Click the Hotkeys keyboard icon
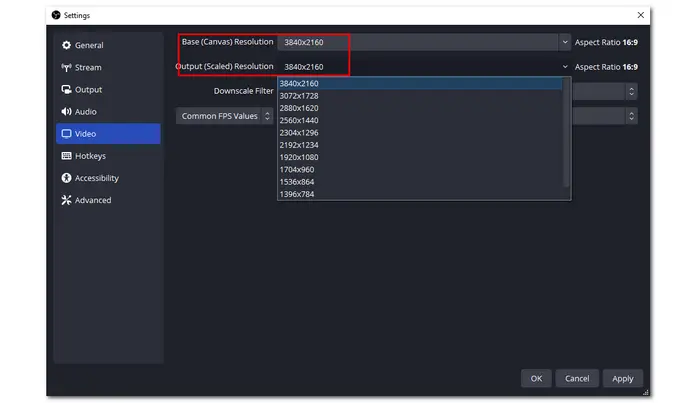700x403 pixels. pyautogui.click(x=66, y=156)
